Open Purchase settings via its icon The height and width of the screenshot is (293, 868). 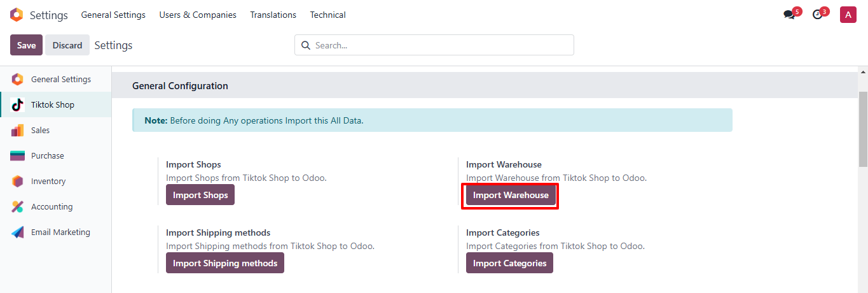[18, 156]
